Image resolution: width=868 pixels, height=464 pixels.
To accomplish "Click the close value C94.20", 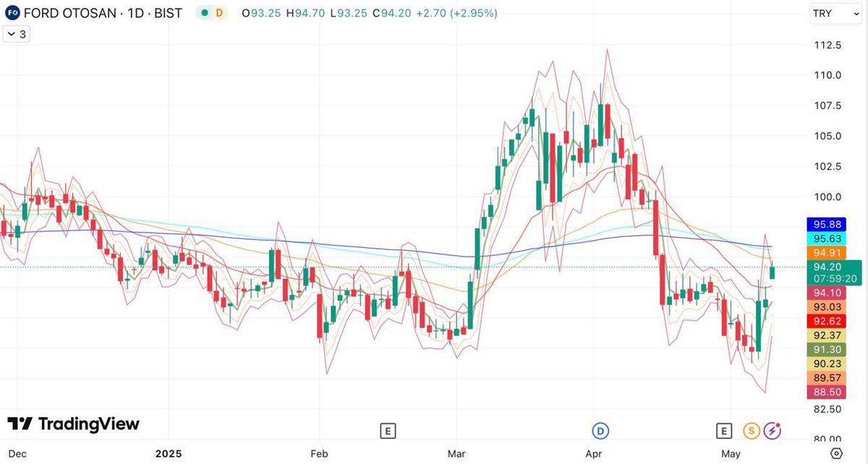I will pyautogui.click(x=391, y=13).
